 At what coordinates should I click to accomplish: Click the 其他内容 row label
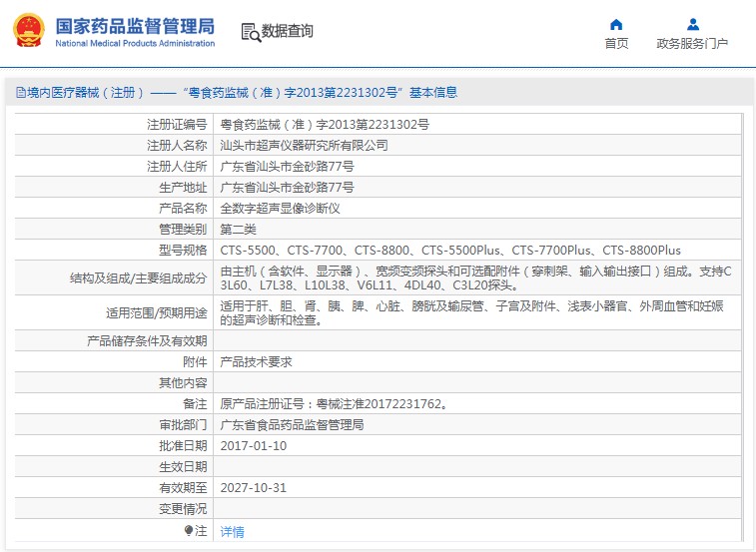pyautogui.click(x=183, y=382)
